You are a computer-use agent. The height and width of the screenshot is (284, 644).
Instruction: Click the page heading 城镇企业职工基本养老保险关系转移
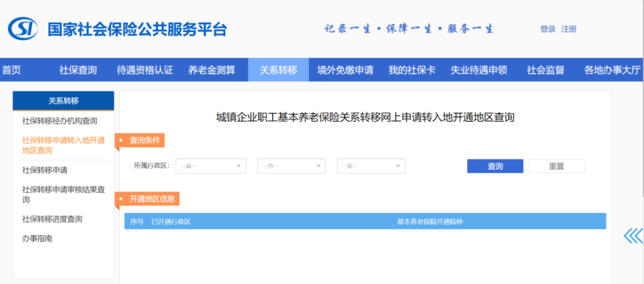pos(365,117)
